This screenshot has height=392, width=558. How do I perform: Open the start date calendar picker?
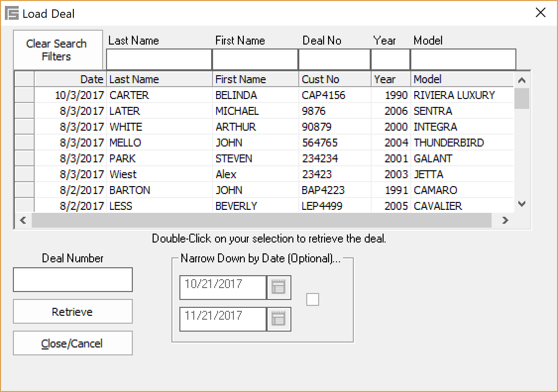[x=279, y=288]
